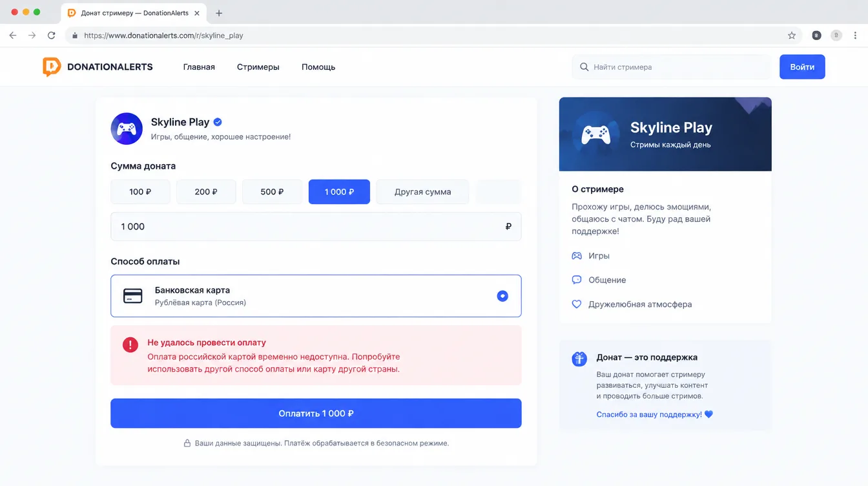
Task: Select the Банковская карта radio button
Action: [x=502, y=296]
